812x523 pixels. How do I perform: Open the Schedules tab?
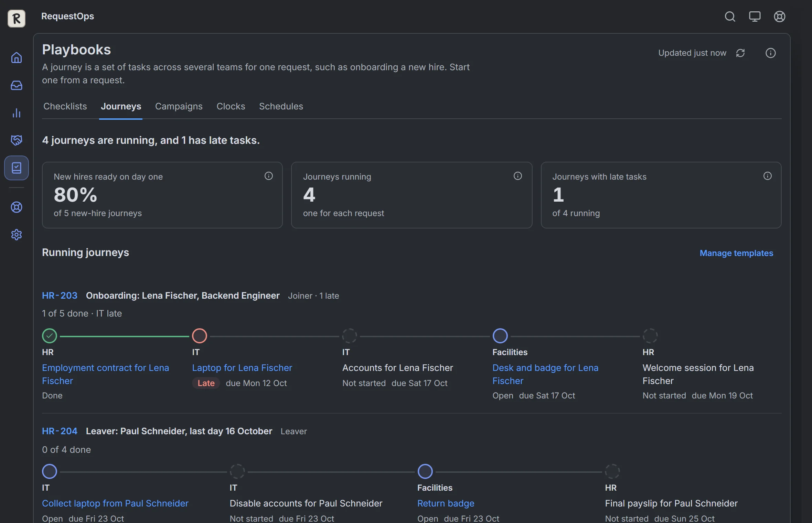281,106
